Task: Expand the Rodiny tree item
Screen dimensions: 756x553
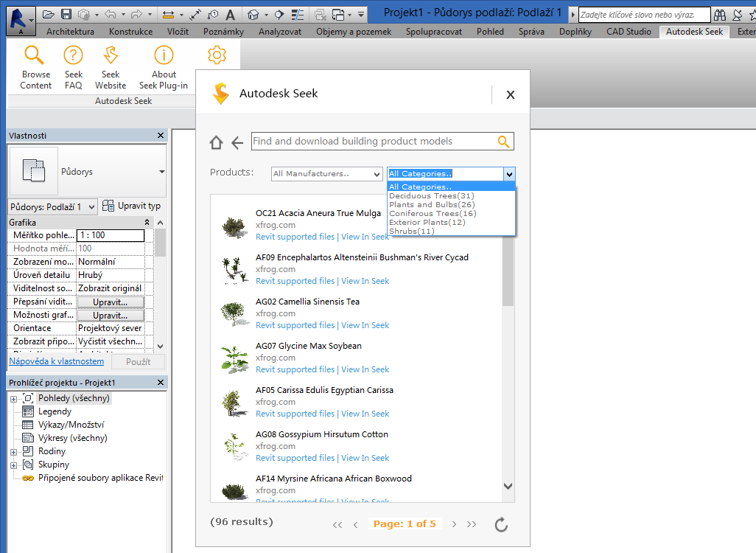Action: 14,451
